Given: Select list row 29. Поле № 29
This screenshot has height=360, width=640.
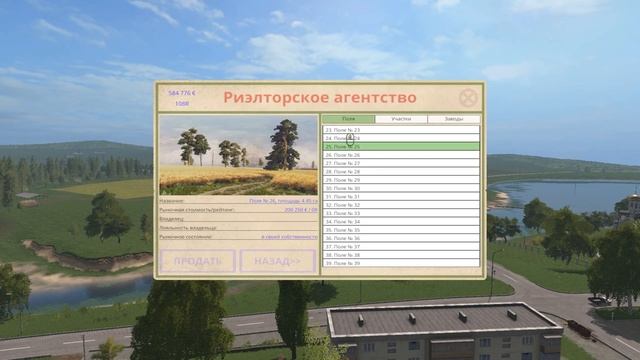Looking at the screenshot, I should [401, 180].
